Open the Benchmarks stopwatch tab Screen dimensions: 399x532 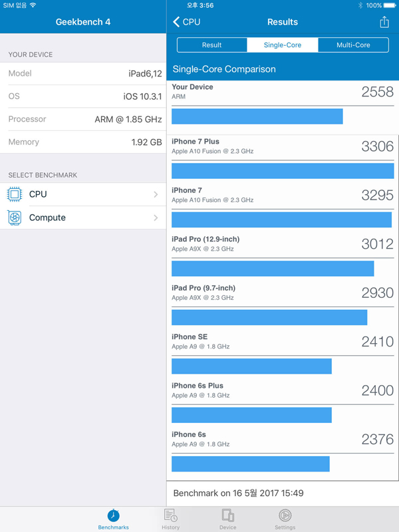pos(113,519)
